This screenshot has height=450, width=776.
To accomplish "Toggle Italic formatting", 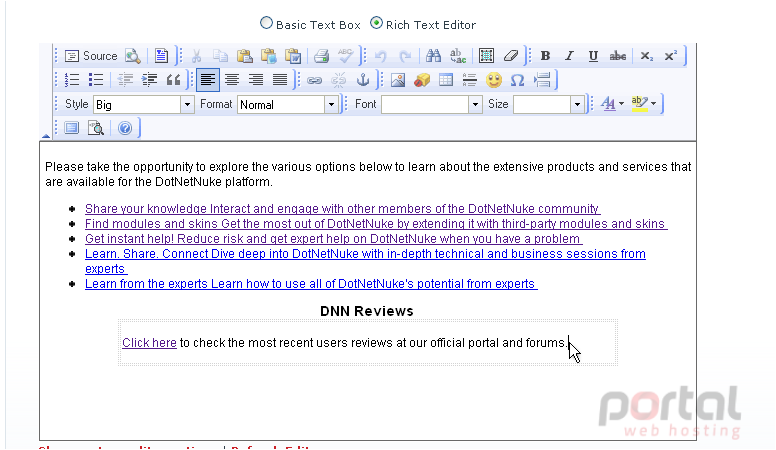I will (569, 56).
